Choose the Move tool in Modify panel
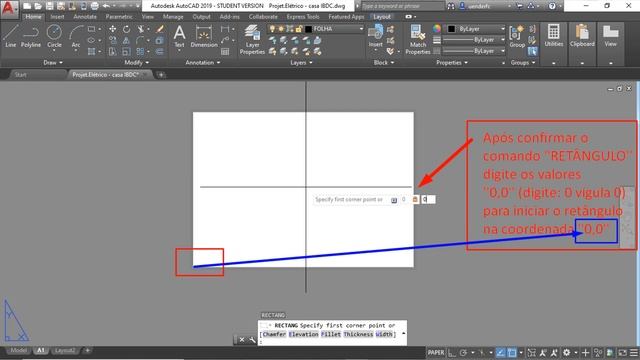The height and width of the screenshot is (360, 640). click(x=112, y=29)
